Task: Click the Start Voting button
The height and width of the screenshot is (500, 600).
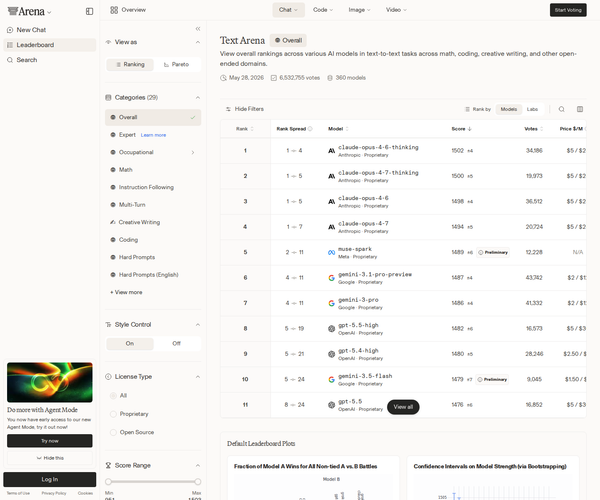Action: click(568, 10)
